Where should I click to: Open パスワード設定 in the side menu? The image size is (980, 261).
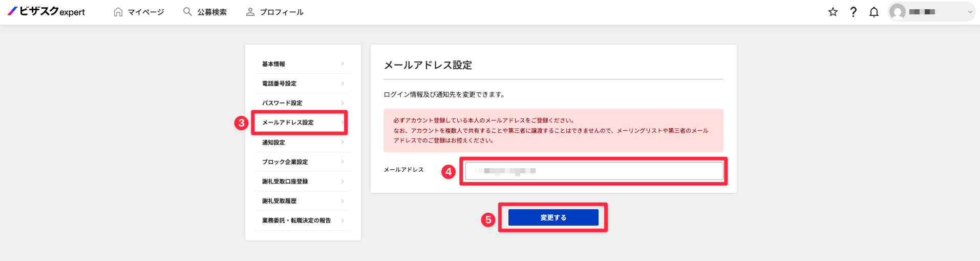pos(303,103)
